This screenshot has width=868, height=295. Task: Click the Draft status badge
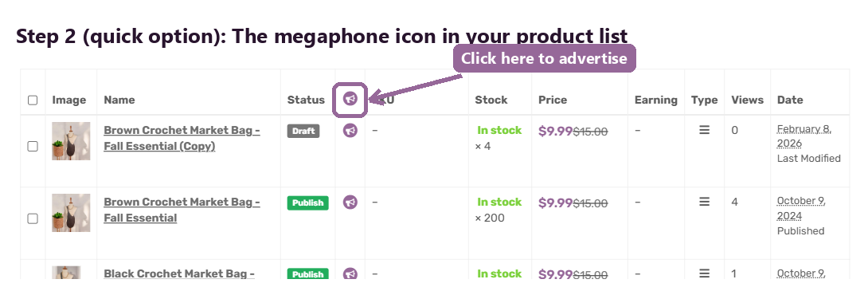click(303, 131)
